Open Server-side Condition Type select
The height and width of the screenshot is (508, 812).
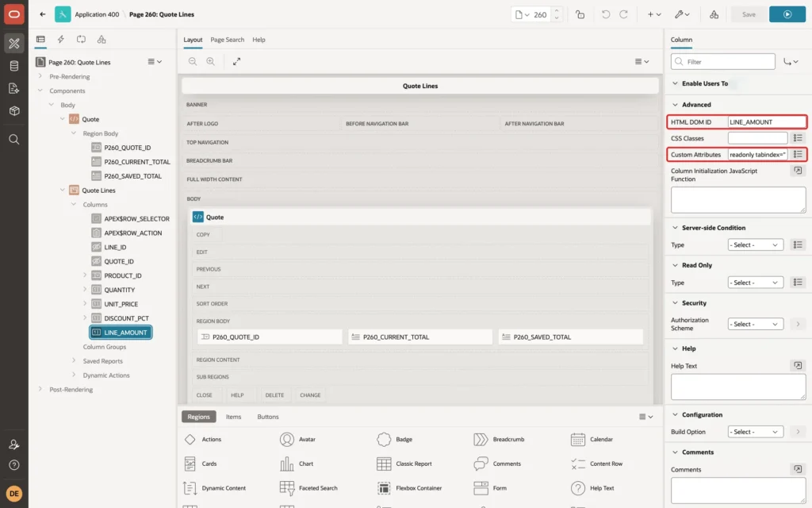point(755,244)
